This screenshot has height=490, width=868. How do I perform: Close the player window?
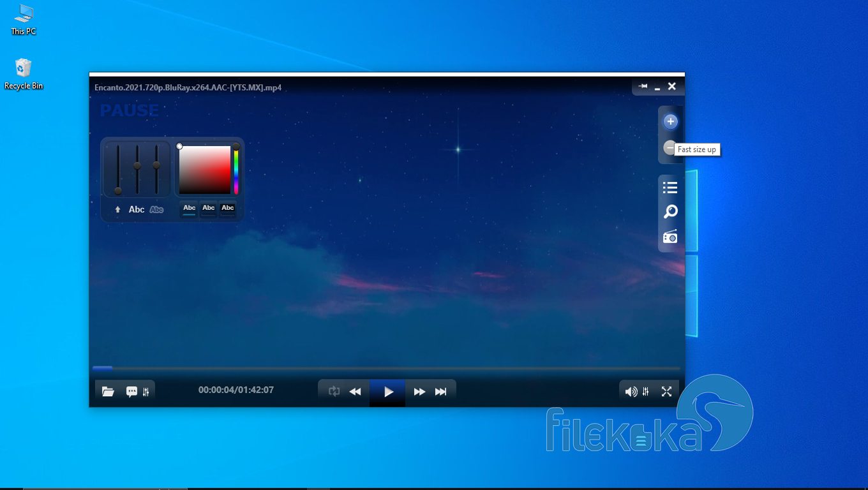pos(672,86)
